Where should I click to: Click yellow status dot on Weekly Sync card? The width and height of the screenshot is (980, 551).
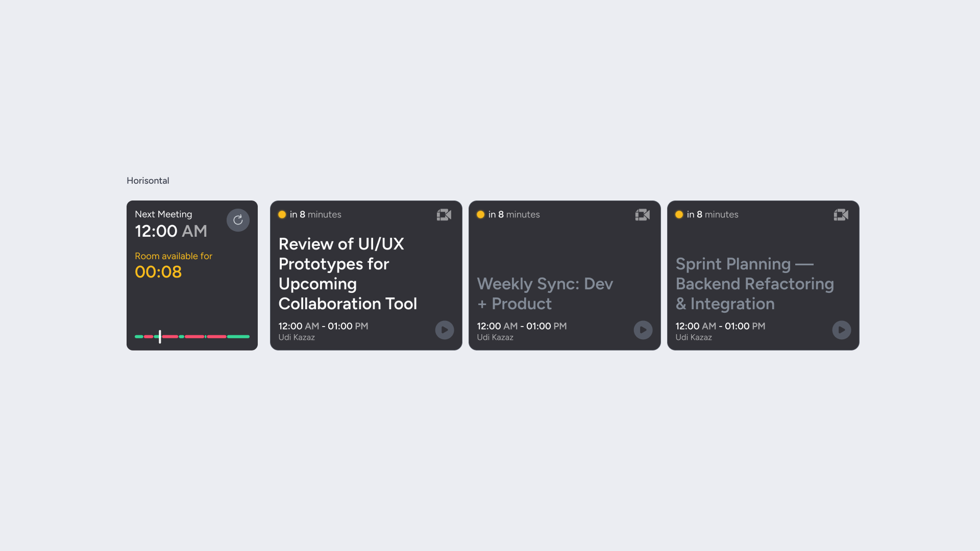[x=480, y=215]
